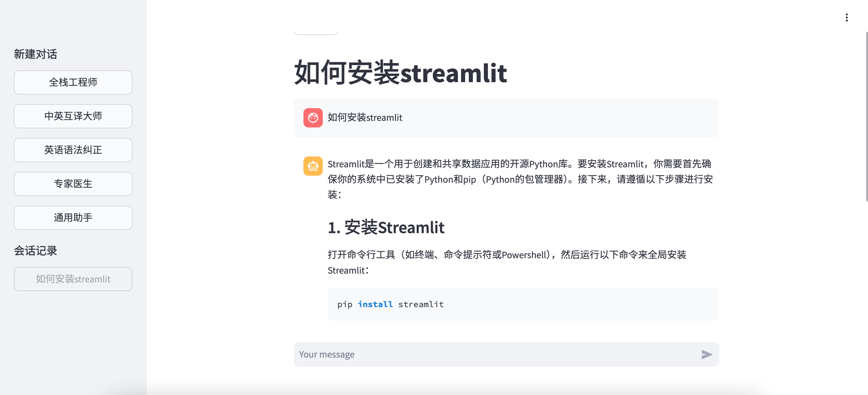Click the user avatar icon
The height and width of the screenshot is (395, 868).
click(313, 117)
